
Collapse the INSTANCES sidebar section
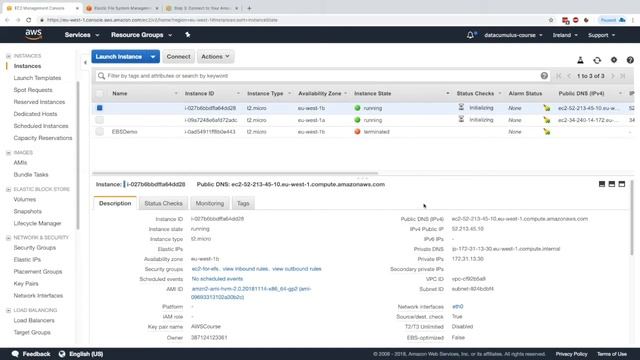pos(8,56)
